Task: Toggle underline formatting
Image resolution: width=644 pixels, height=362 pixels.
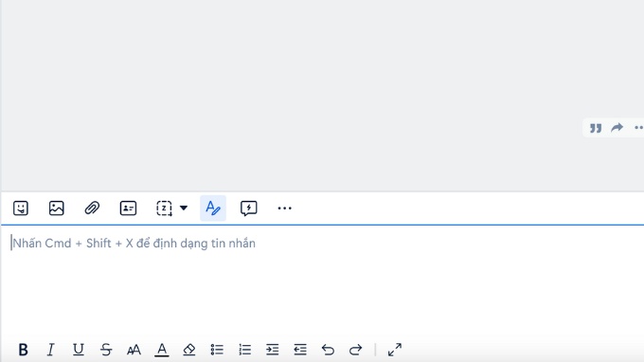Action: pos(78,350)
